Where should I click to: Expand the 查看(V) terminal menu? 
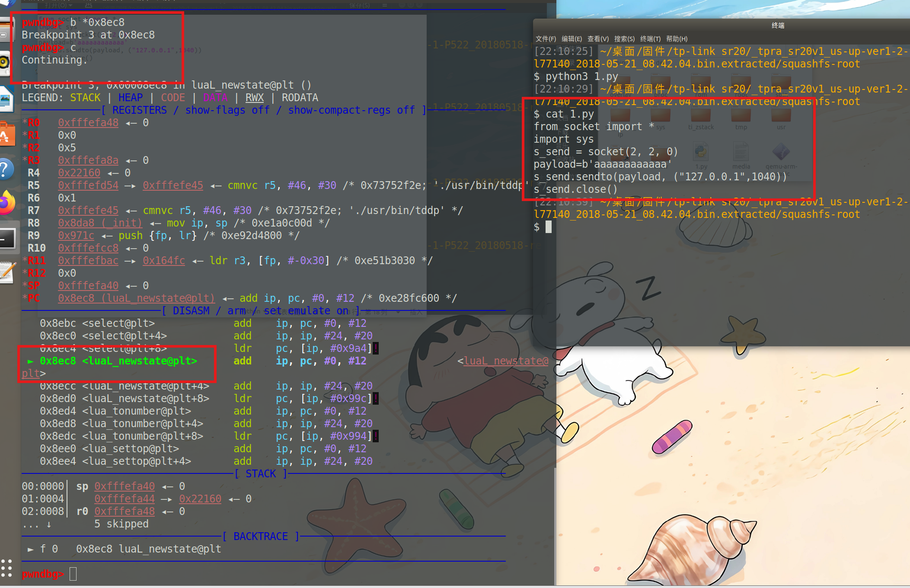coord(598,39)
